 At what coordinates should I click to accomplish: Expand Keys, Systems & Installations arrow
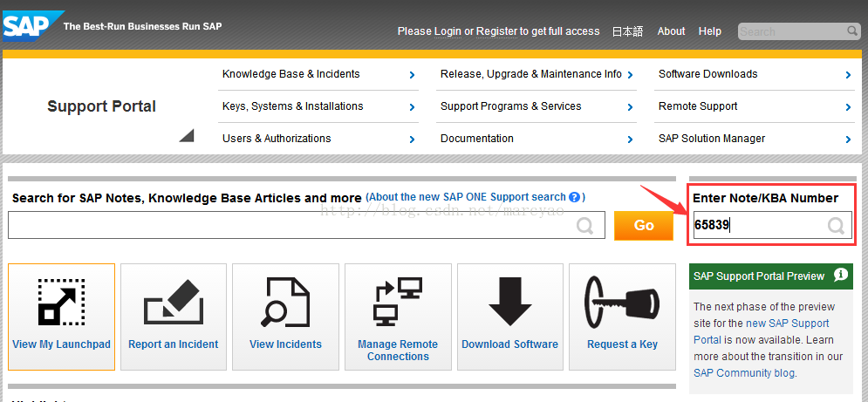point(412,107)
